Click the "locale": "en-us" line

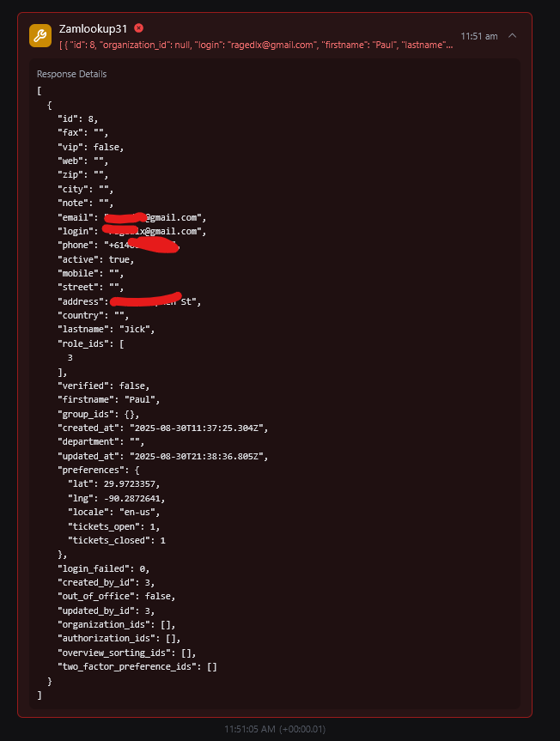pyautogui.click(x=114, y=513)
